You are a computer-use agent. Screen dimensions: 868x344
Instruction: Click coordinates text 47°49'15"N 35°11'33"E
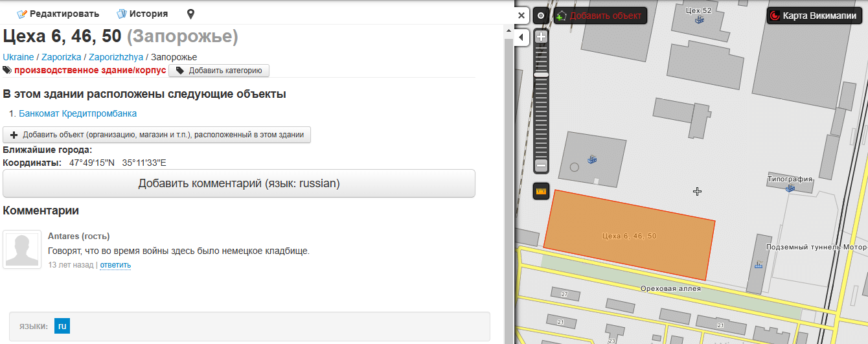point(118,163)
